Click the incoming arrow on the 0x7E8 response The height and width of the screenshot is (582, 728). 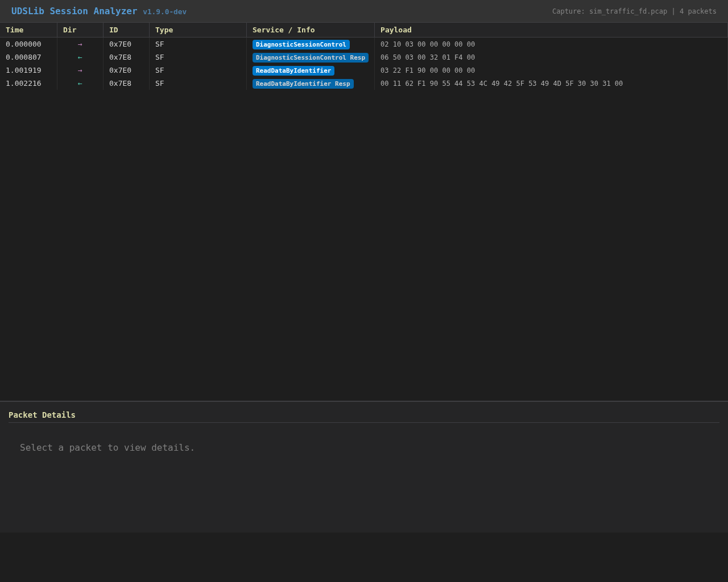click(80, 57)
